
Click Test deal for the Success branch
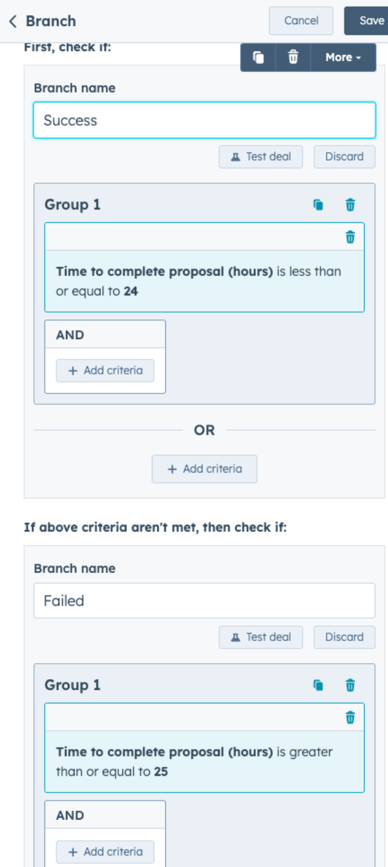[x=261, y=156]
